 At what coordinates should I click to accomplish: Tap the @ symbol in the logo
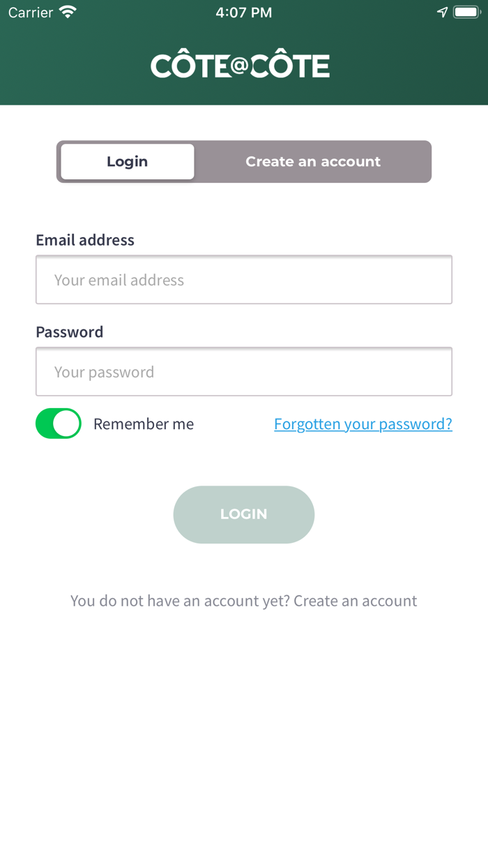[x=240, y=66]
